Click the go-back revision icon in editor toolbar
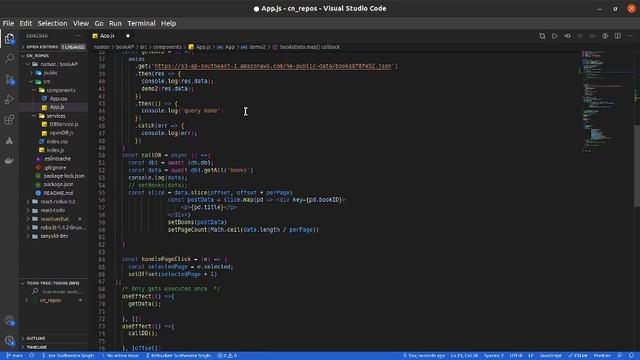Screen dimensions: 640x360 pyautogui.click(x=567, y=36)
